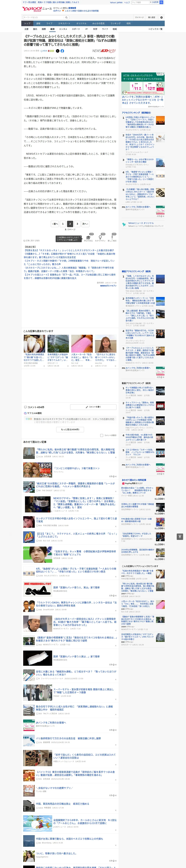
Task: Open page 3 of the article
Action: pos(77,224)
